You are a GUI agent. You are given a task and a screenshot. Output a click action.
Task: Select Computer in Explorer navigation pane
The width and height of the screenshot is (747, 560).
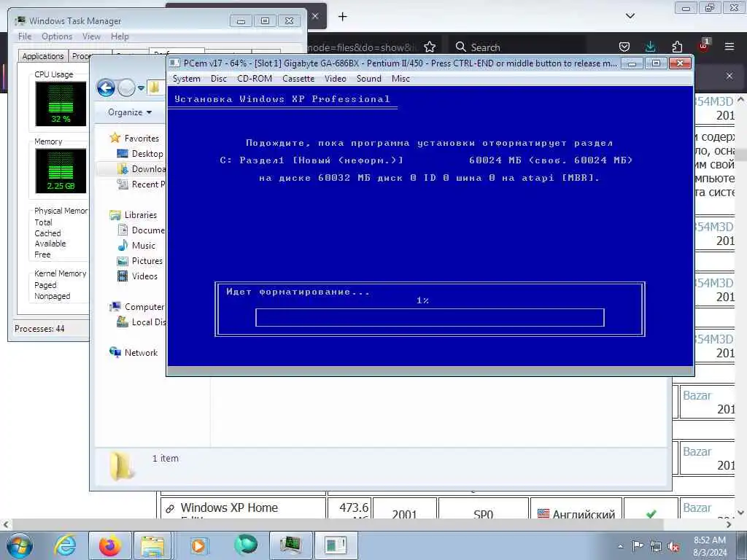pyautogui.click(x=144, y=307)
